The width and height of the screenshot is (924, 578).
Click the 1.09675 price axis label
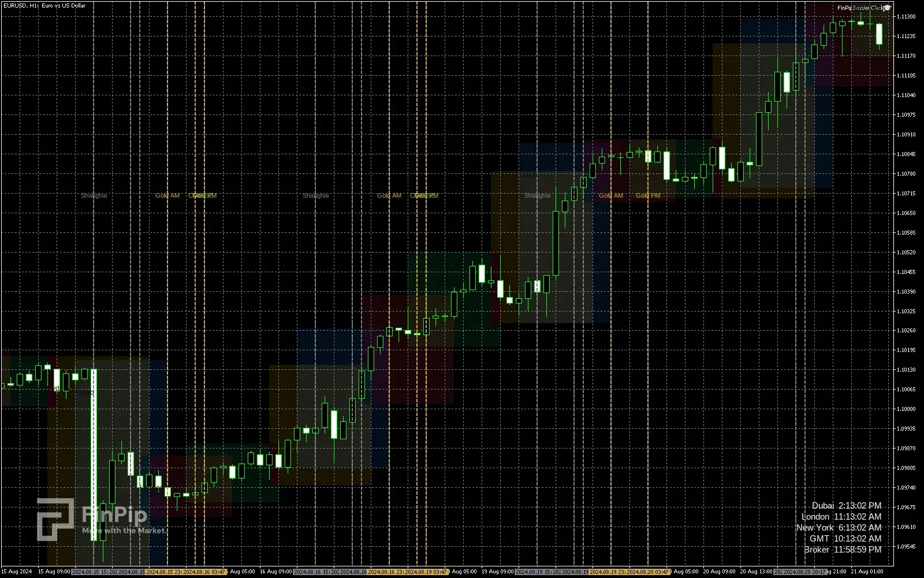coord(907,507)
